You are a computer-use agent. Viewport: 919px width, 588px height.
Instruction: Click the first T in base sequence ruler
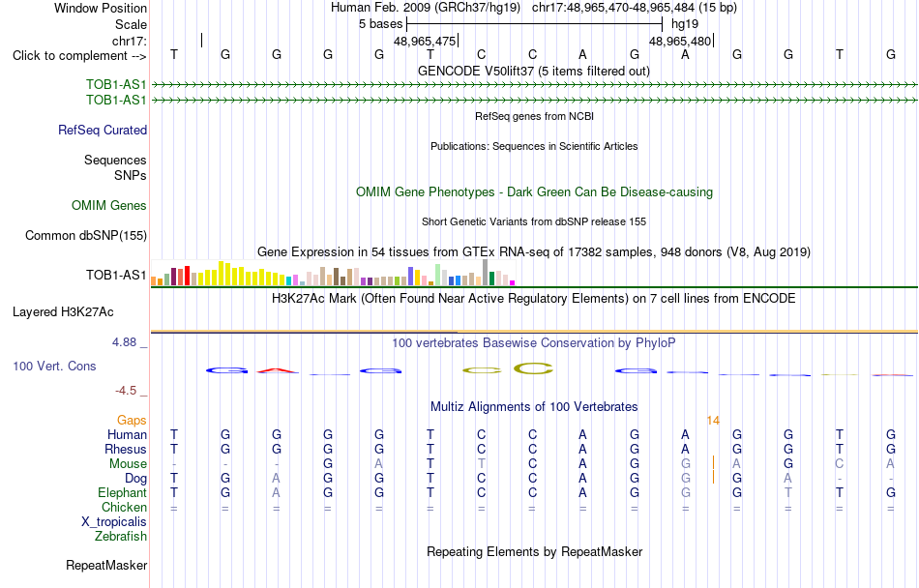(x=173, y=54)
